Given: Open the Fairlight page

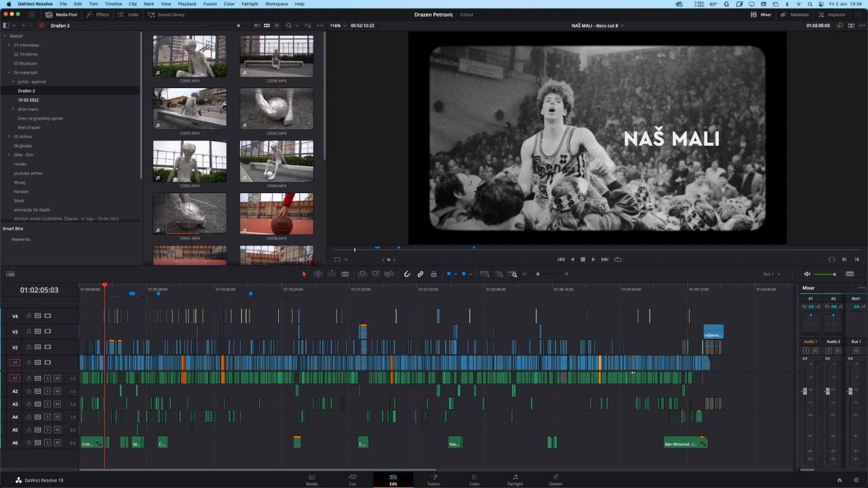Looking at the screenshot, I should click(515, 480).
